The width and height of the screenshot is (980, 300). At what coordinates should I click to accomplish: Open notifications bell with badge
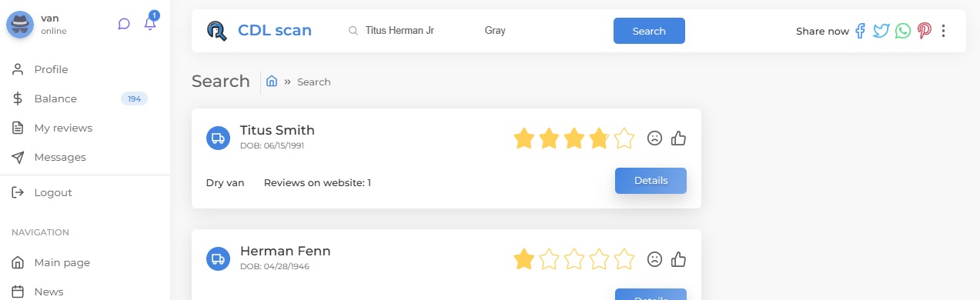click(x=150, y=22)
